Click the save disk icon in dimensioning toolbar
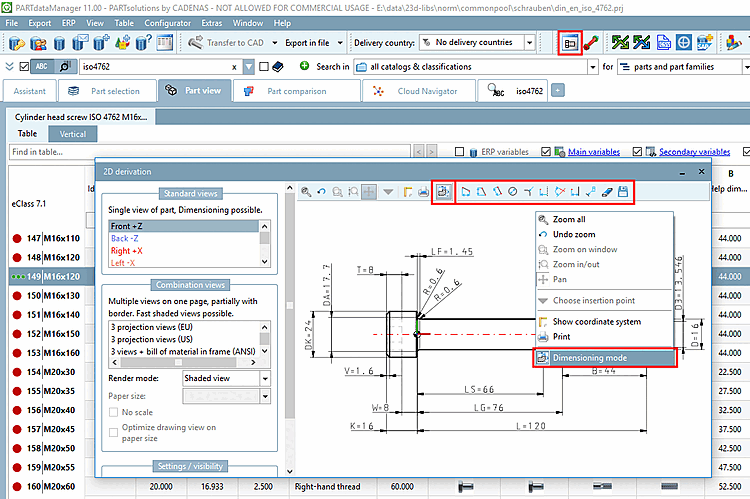Viewport: 750px width, 499px height. (622, 191)
